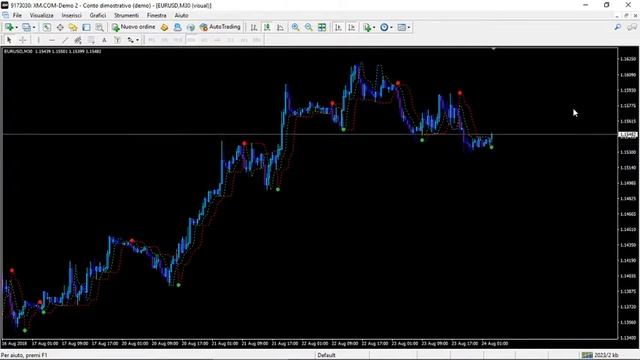Toggle the AutoTrading button
Viewport: 640px width, 360px height.
click(220, 27)
